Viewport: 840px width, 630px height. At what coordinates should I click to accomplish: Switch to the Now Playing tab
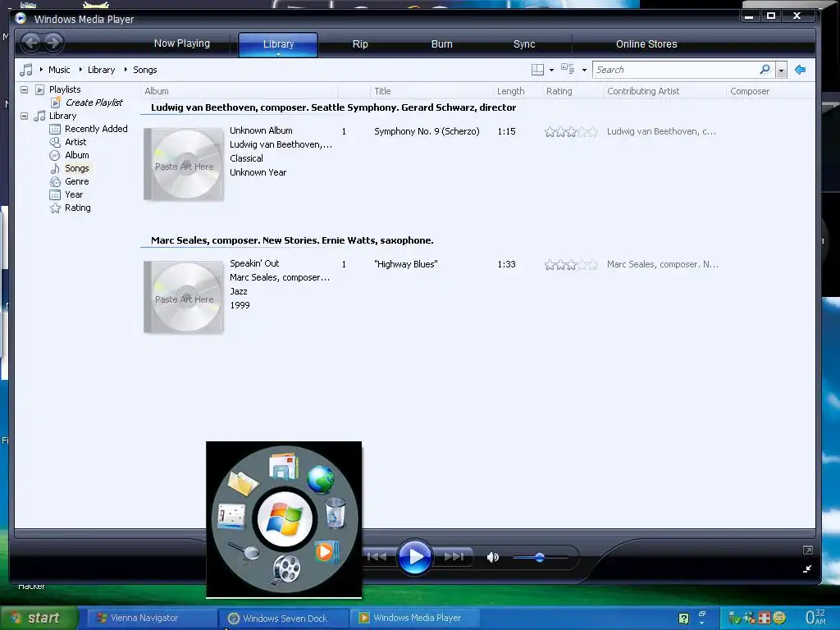tap(181, 43)
